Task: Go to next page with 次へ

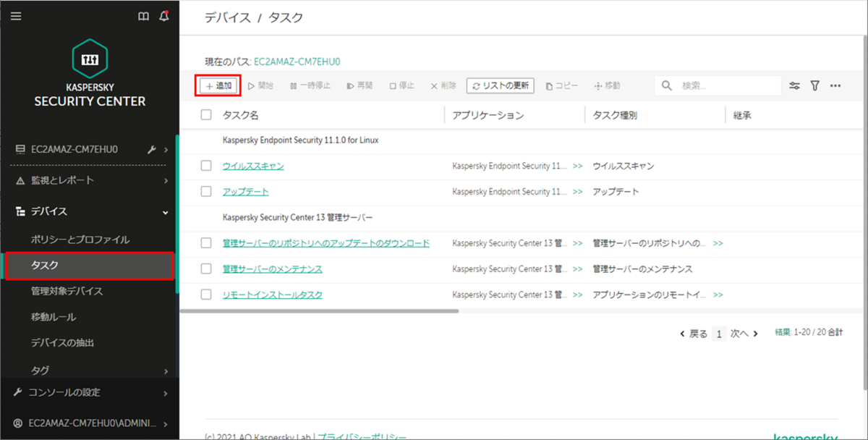Action: 744,334
